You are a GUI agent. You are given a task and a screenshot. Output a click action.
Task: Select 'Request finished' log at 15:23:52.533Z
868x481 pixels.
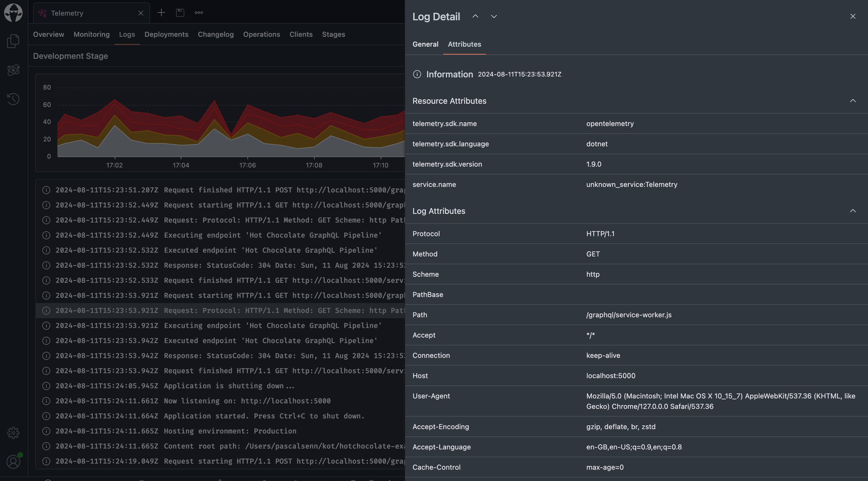coord(220,280)
